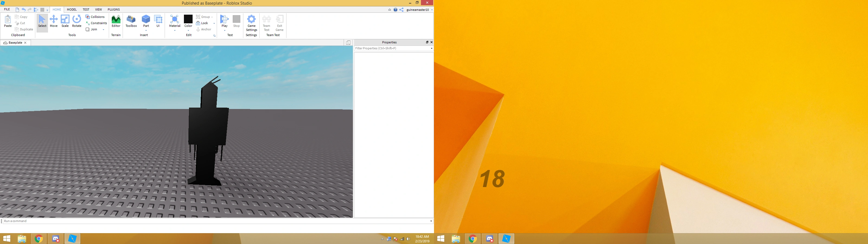This screenshot has width=868, height=244.
Task: Click the Paste button
Action: pyautogui.click(x=8, y=21)
